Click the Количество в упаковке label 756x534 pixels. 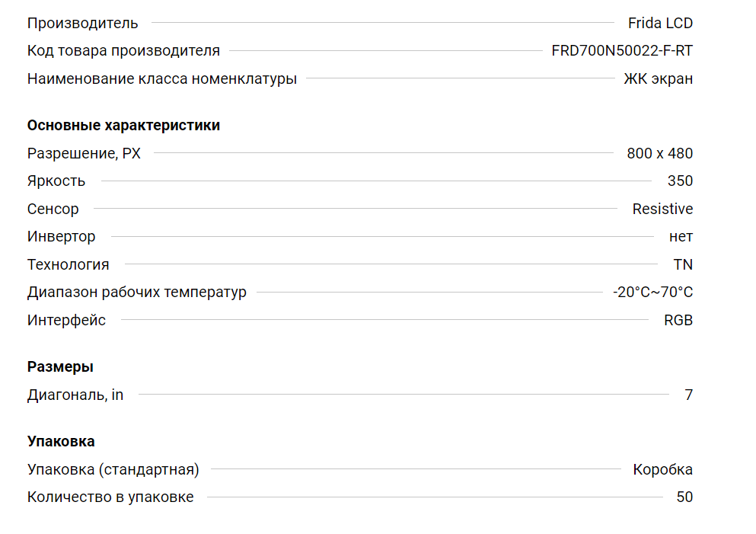[x=110, y=497]
